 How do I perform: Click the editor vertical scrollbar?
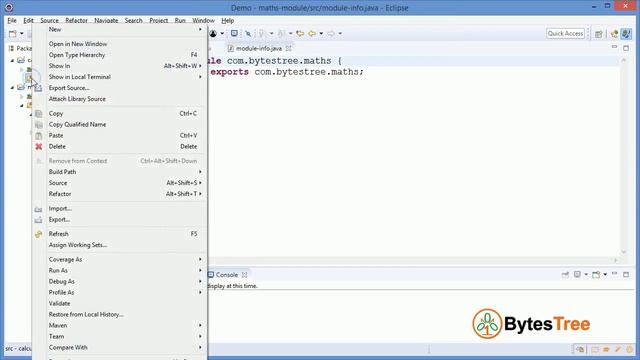[624, 156]
